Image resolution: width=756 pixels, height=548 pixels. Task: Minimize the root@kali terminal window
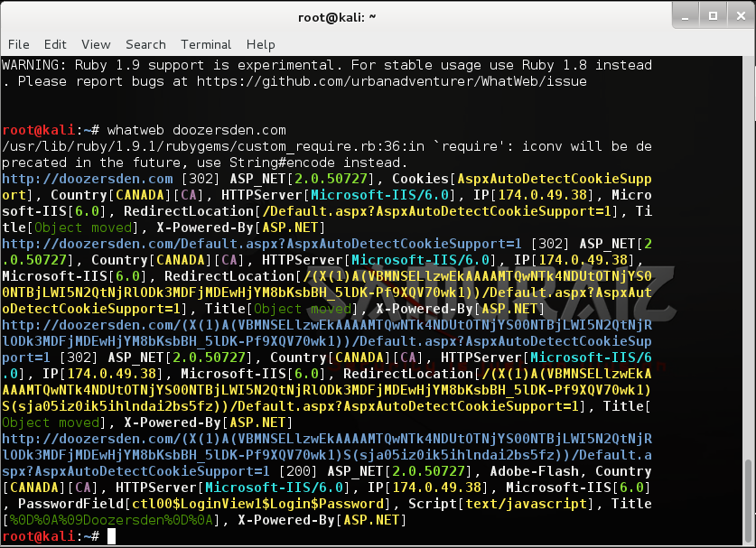[685, 16]
